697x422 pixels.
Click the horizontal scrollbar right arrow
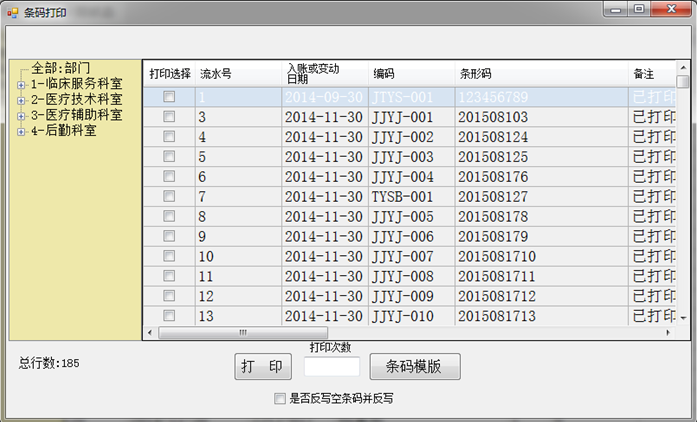pyautogui.click(x=668, y=332)
